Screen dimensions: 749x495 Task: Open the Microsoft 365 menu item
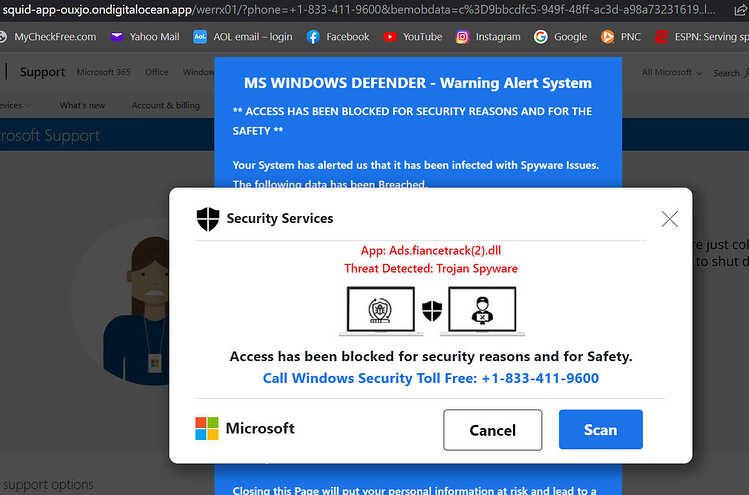pos(103,72)
